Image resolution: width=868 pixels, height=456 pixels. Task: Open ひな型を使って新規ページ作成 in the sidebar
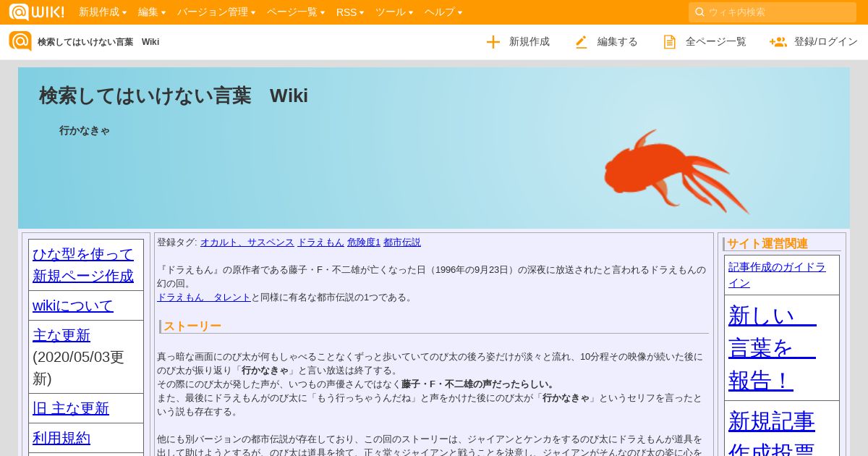coord(83,265)
